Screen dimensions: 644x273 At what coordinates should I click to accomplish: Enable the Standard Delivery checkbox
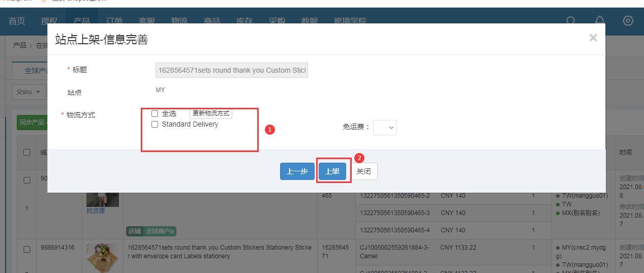click(155, 125)
